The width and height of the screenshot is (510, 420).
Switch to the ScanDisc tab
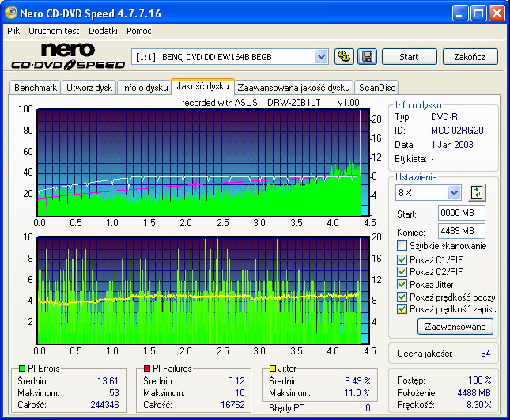tap(377, 88)
